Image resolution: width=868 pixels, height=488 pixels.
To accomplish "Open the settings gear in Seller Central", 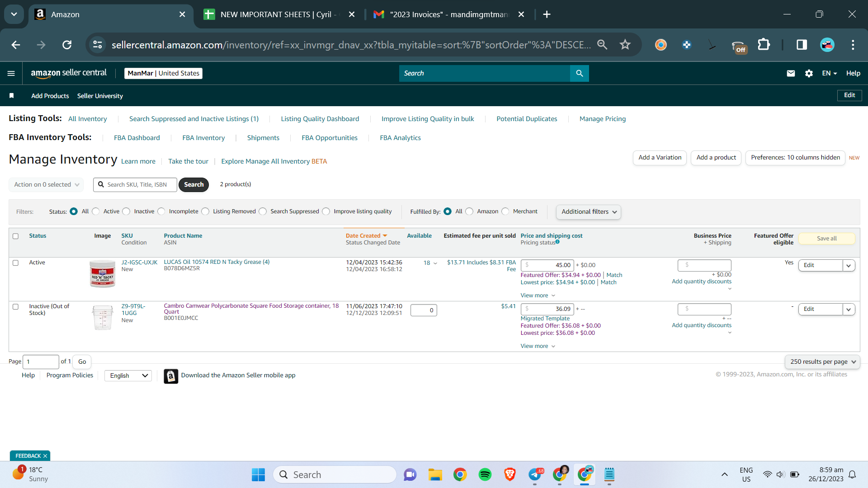I will coord(809,73).
